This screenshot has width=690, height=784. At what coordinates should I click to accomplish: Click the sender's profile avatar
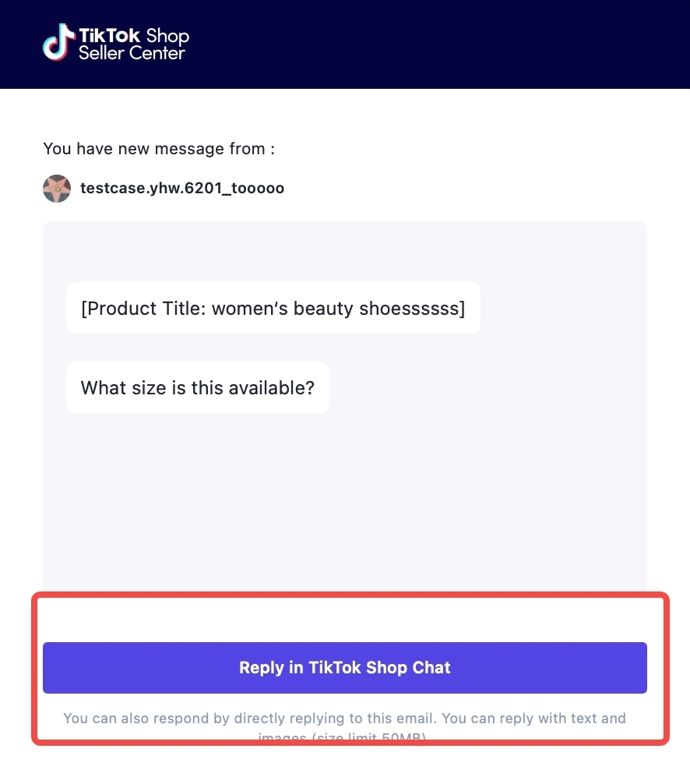(57, 189)
